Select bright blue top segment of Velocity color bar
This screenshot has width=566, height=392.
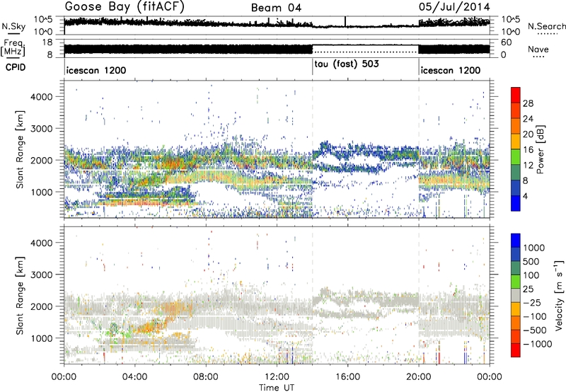tap(516, 241)
